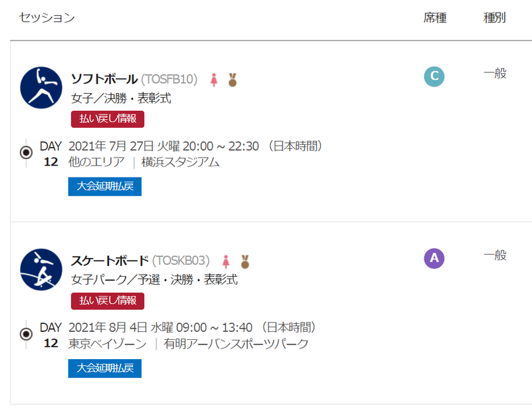Click the teal C seat category badge
This screenshot has width=532, height=417.
tap(434, 76)
